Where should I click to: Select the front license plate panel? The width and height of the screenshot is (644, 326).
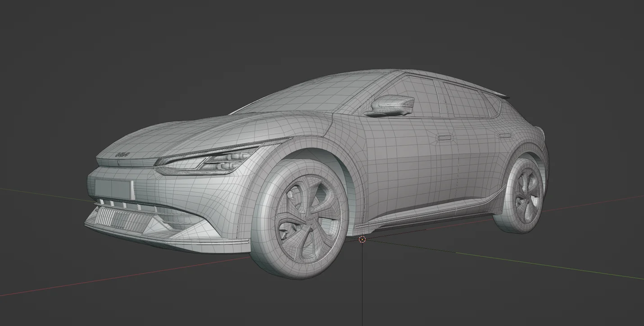pyautogui.click(x=114, y=189)
